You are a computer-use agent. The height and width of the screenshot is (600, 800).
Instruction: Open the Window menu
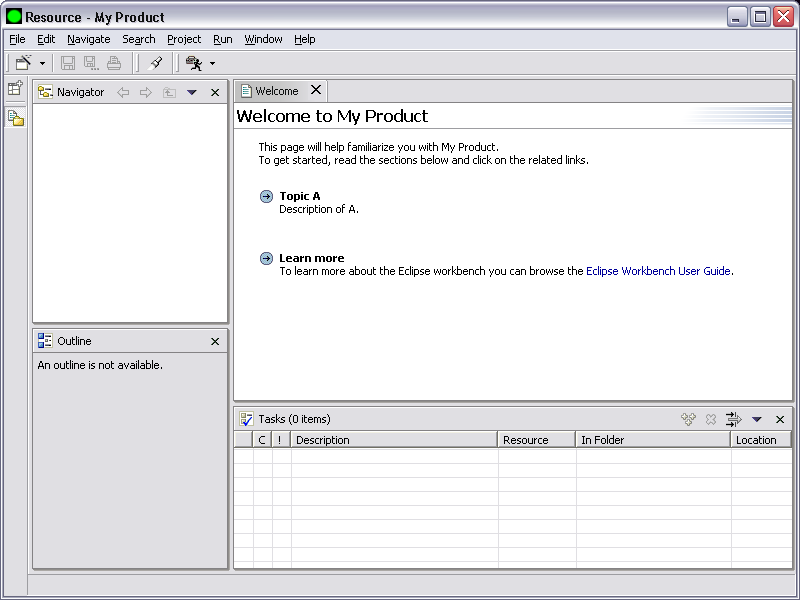pos(263,39)
